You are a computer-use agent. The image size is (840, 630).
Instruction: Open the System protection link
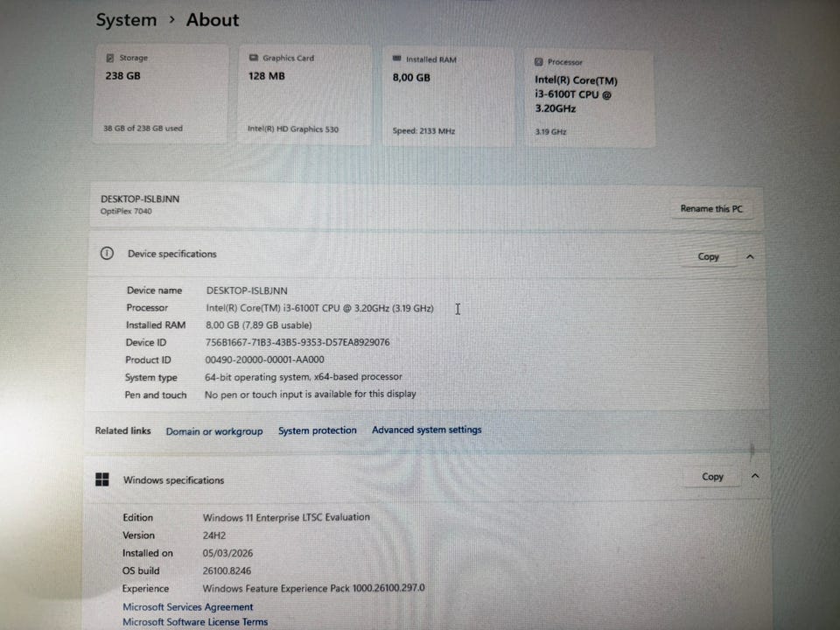317,430
